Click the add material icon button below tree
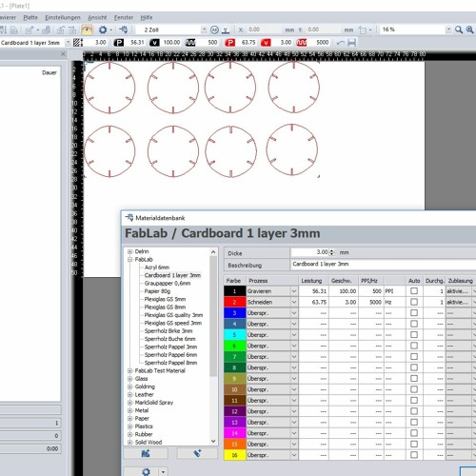476x476 pixels. pyautogui.click(x=197, y=453)
